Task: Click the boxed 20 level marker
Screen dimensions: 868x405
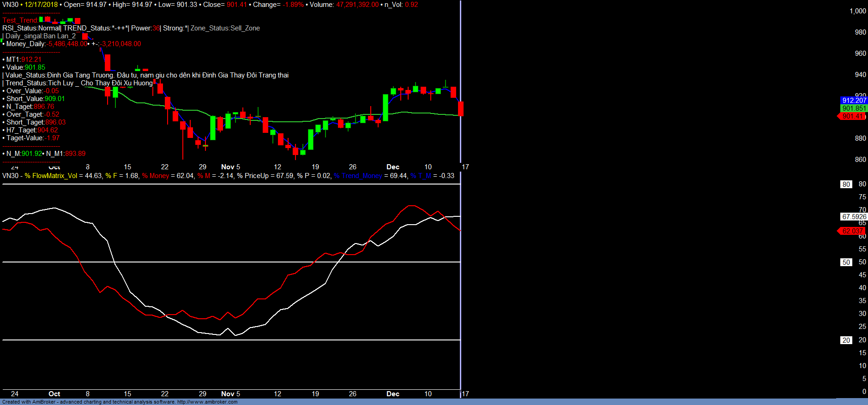Action: point(846,340)
